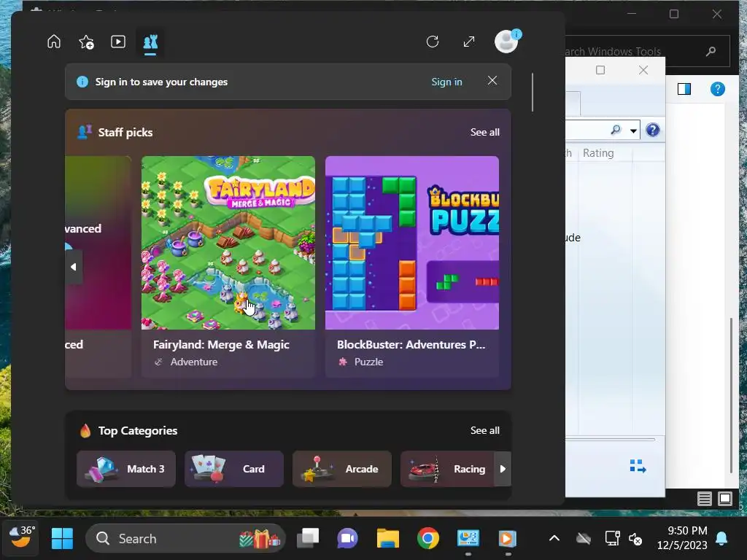
Task: Open File Explorer from taskbar
Action: pos(388,539)
